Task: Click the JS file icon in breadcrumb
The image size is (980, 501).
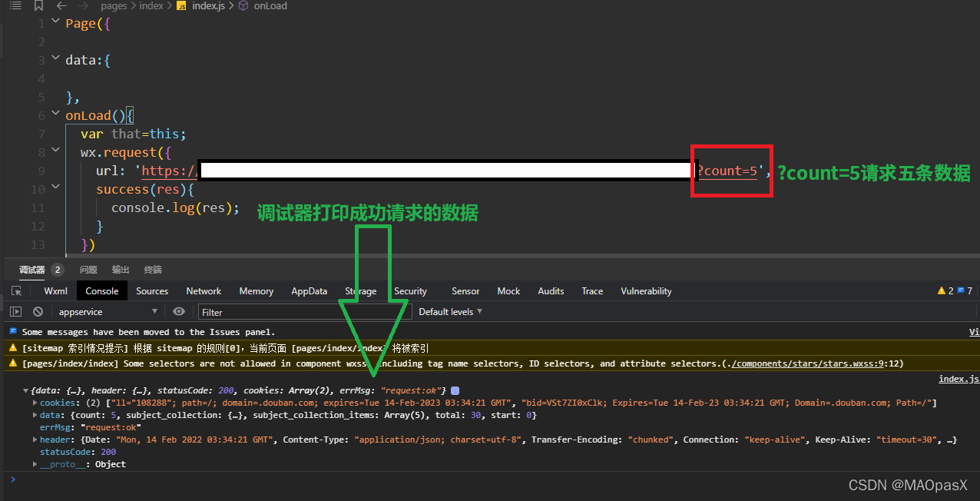Action: tap(181, 5)
